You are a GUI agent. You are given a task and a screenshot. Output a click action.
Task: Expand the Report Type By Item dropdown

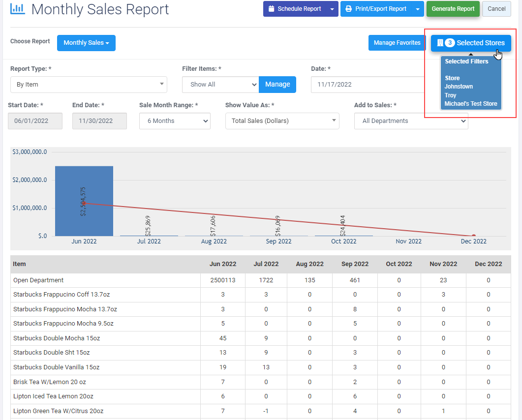[89, 85]
